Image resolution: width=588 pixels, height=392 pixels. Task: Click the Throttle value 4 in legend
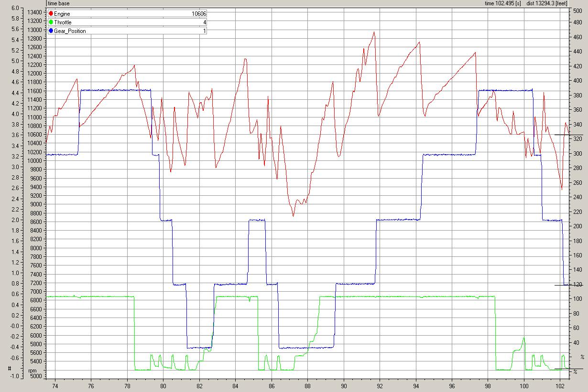(205, 22)
